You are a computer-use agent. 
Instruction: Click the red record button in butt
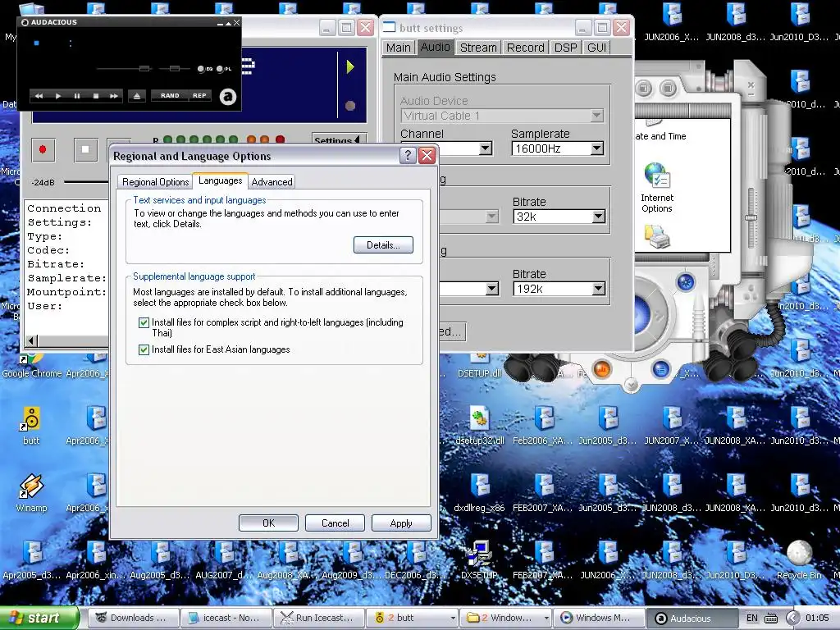pyautogui.click(x=43, y=149)
